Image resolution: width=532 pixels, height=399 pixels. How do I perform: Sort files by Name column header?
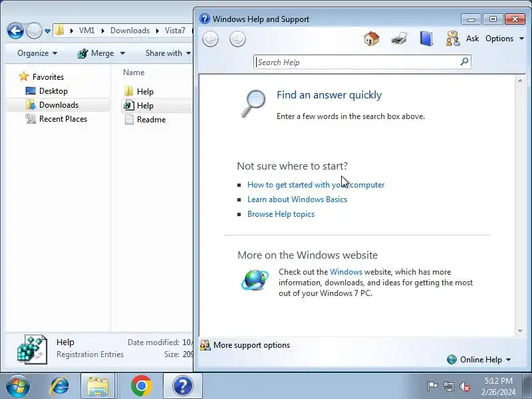[x=134, y=72]
